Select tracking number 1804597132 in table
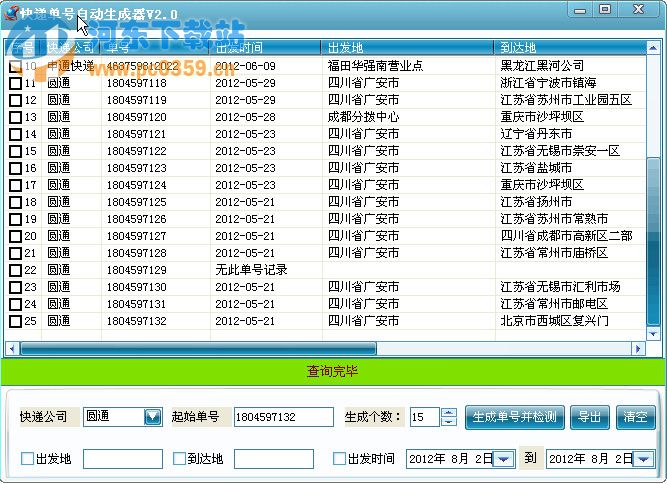The image size is (667, 484). point(137,322)
